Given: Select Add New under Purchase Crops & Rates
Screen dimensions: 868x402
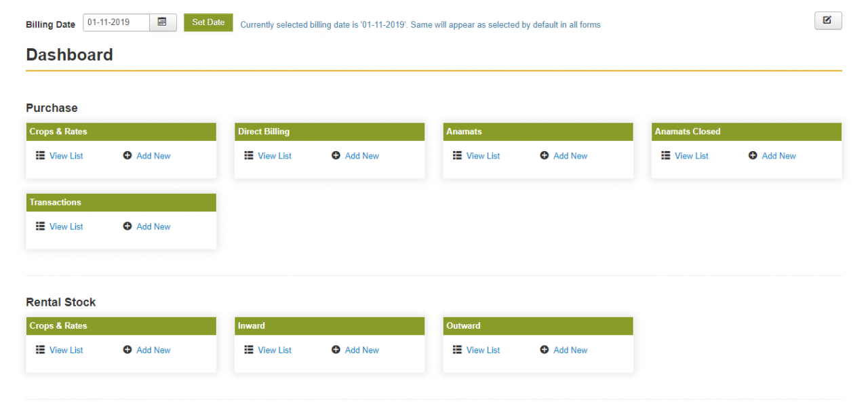Looking at the screenshot, I should click(x=153, y=156).
